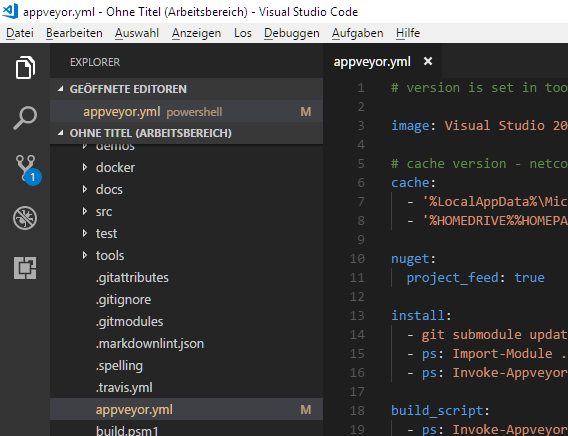Open the Debuggen menu
568x436 pixels.
[x=292, y=33]
